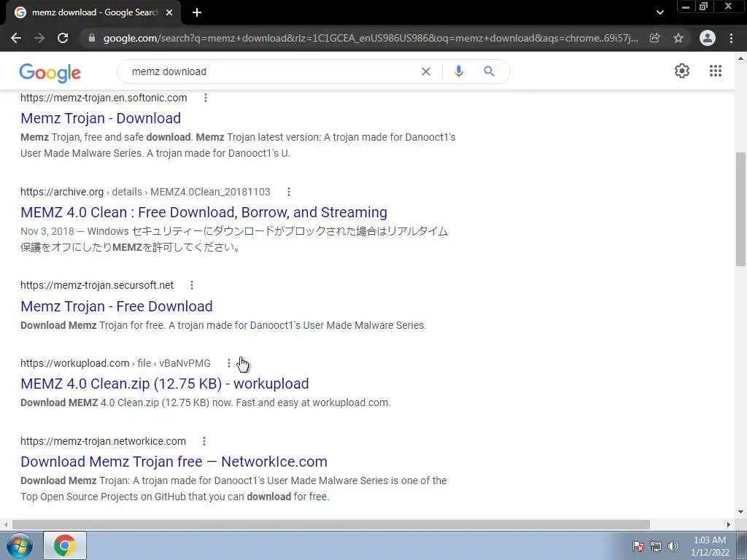This screenshot has width=747, height=560.
Task: Click the https://memz-trojan.networkice.com URL text
Action: [x=103, y=441]
